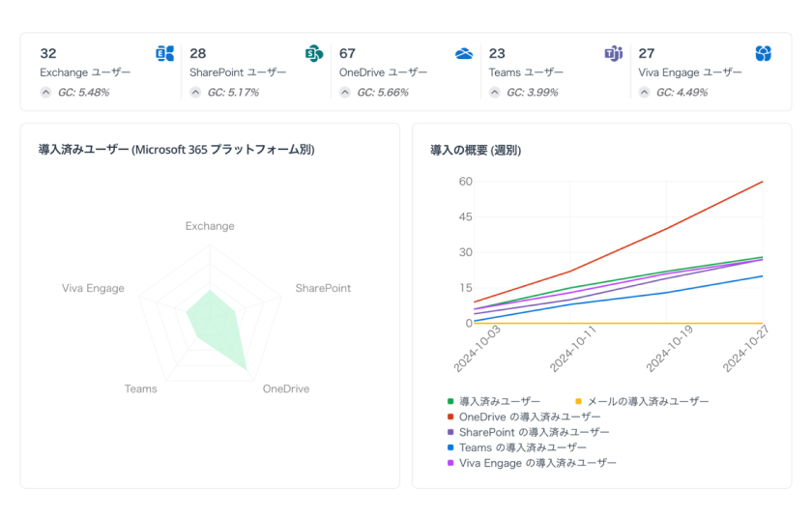812x518 pixels.
Task: Click the up-arrow icon beside GC: 3.99%
Action: click(x=495, y=93)
